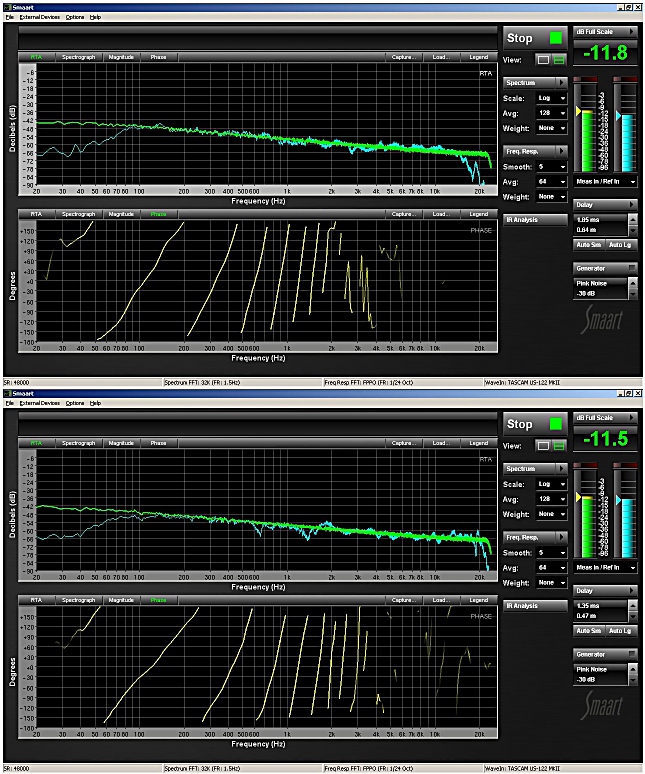The image size is (645, 774).
Task: Click arrow on Spectrum header in upper window
Action: [561, 82]
